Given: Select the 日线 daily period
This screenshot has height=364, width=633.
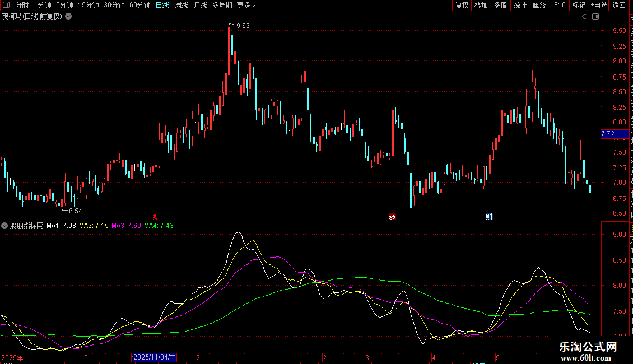Looking at the screenshot, I should click(x=162, y=5).
